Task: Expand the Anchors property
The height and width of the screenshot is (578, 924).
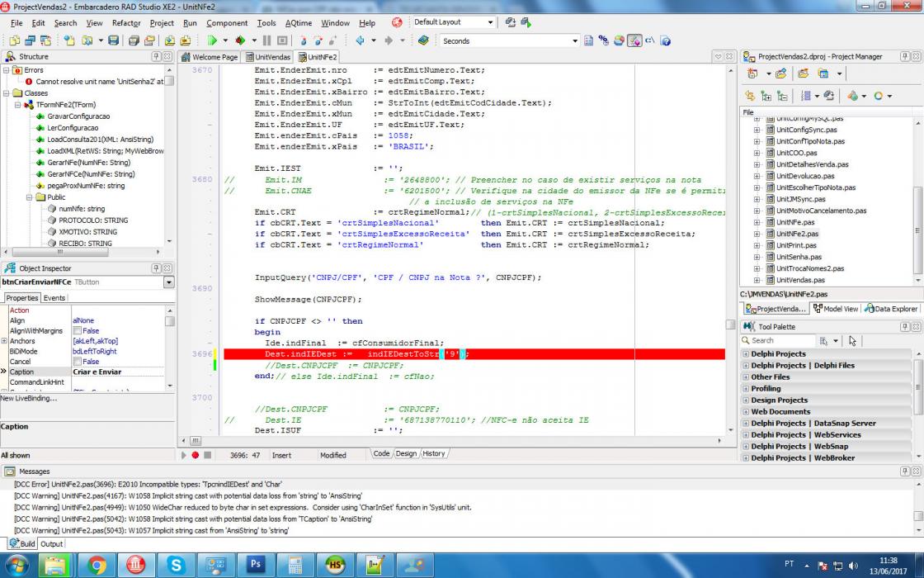Action: pyautogui.click(x=4, y=341)
